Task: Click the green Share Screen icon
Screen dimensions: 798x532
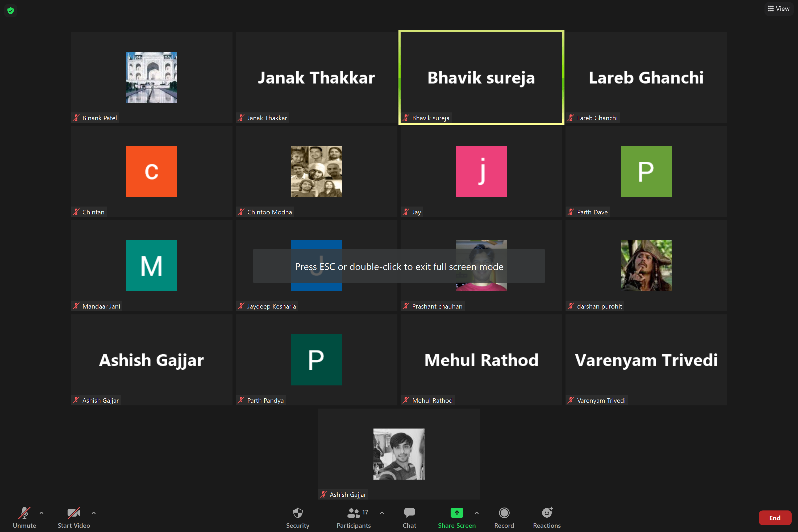Action: point(457,513)
